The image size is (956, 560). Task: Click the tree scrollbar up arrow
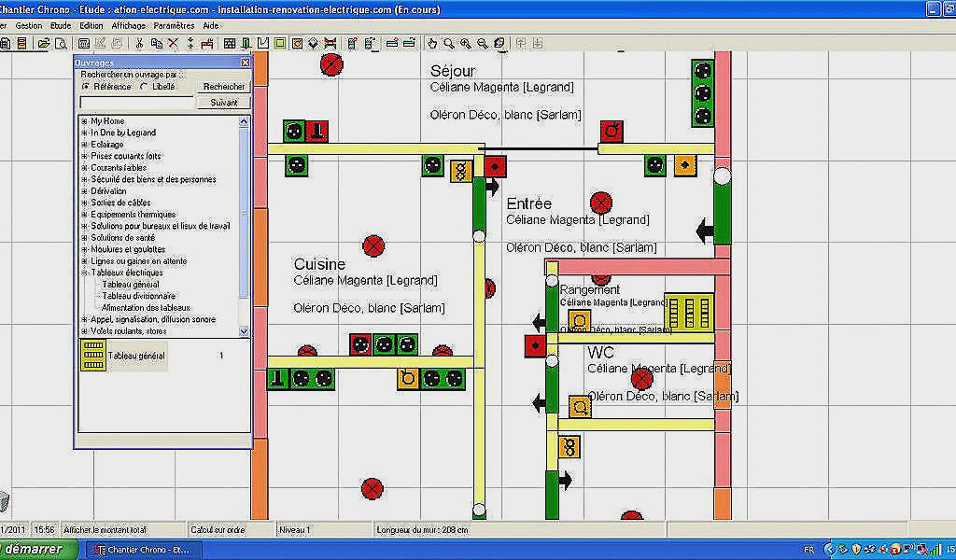[x=244, y=121]
